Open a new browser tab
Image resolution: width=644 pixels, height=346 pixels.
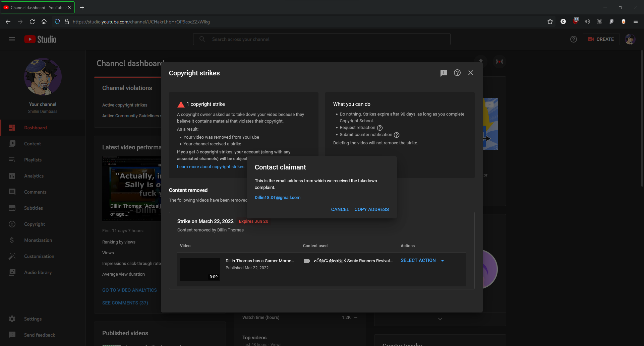[x=82, y=7]
